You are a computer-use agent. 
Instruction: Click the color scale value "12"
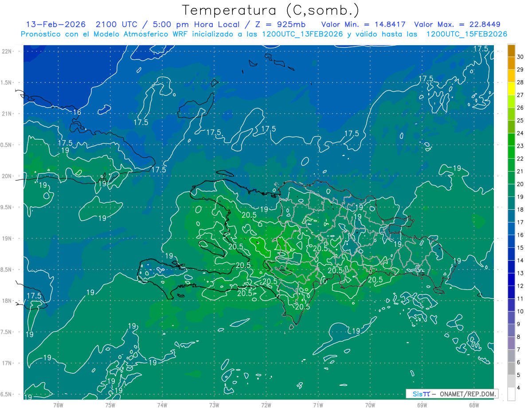tap(520, 286)
